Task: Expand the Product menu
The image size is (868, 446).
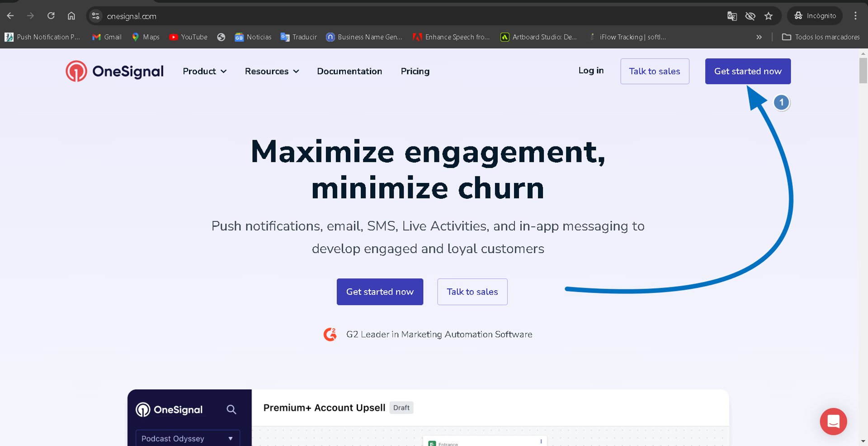Action: click(204, 71)
